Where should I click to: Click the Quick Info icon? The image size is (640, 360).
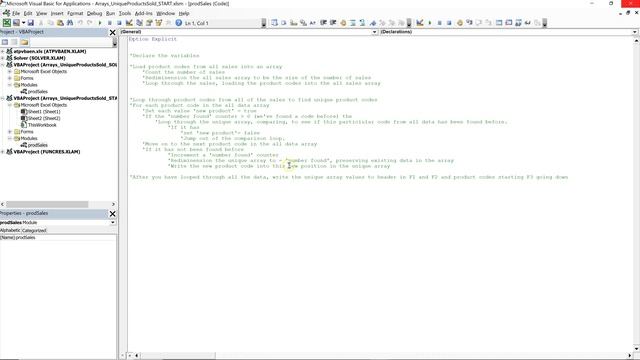(294, 23)
